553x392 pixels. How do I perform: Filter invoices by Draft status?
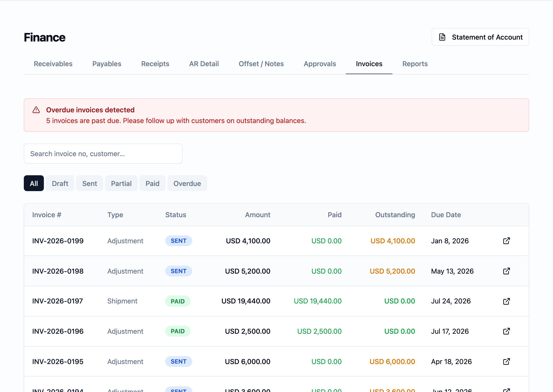tap(60, 183)
